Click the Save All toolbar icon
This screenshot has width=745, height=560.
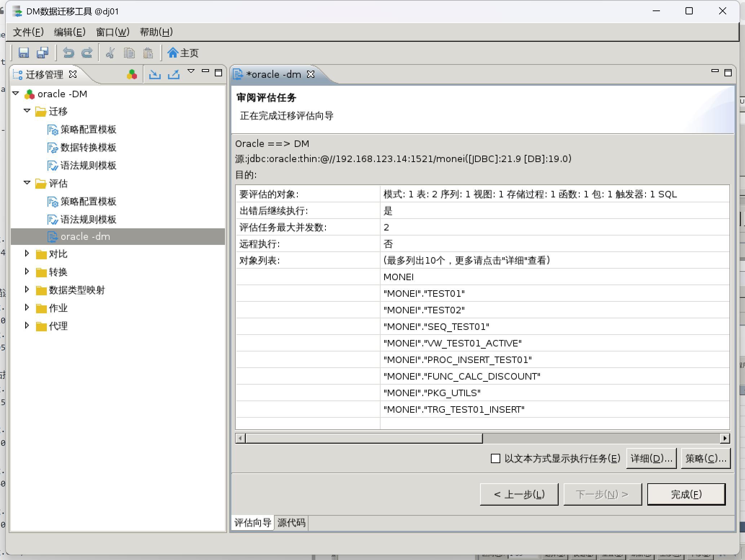43,53
